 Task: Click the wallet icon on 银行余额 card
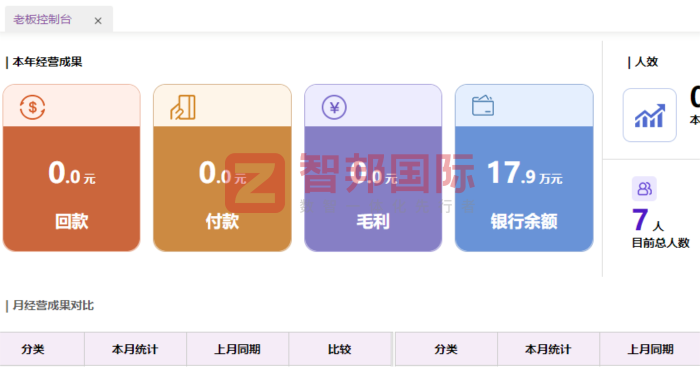point(483,106)
